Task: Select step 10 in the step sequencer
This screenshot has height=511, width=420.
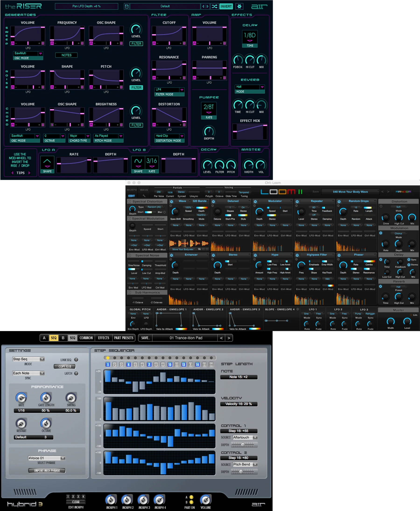Action: point(170,365)
